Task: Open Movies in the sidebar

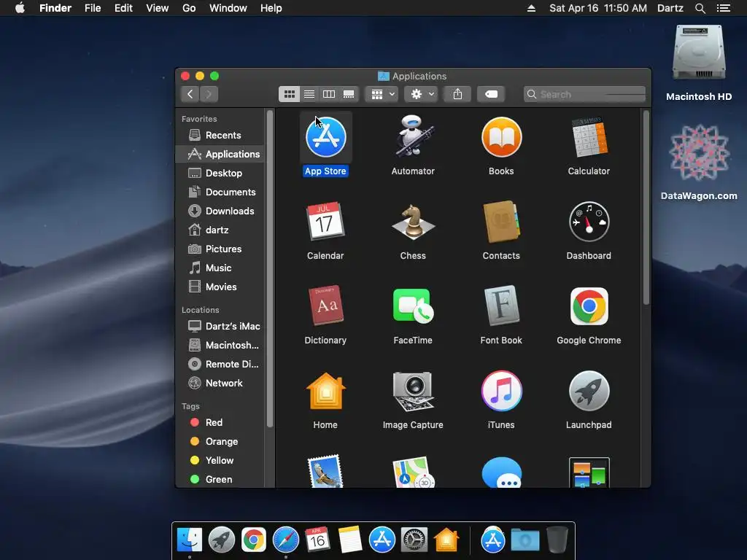Action: point(220,287)
